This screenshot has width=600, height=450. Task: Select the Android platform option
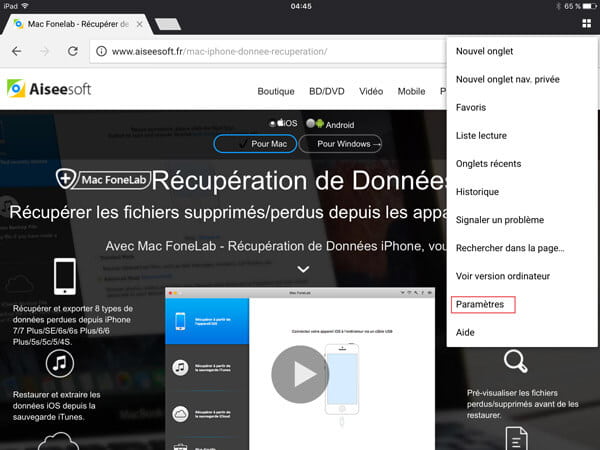(330, 124)
